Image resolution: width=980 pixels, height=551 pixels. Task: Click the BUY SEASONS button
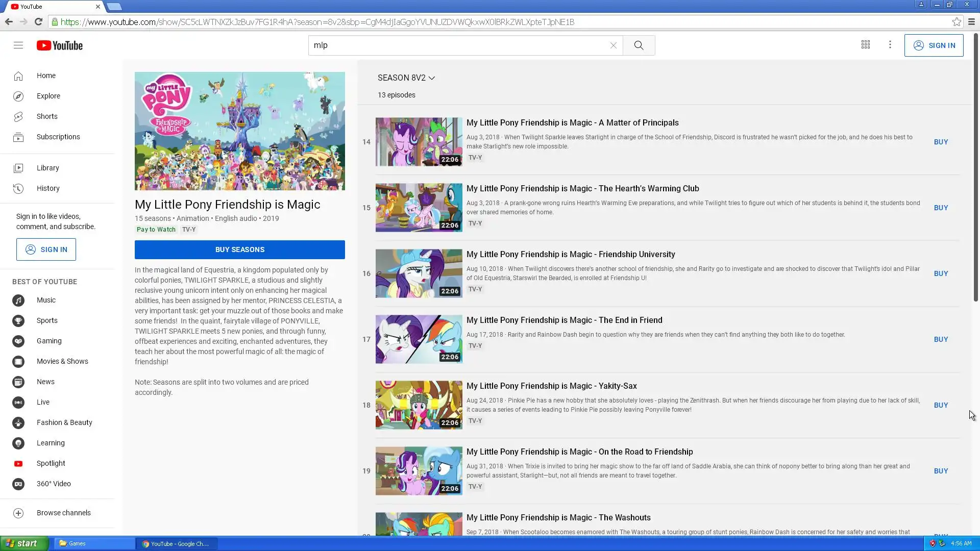pos(239,249)
